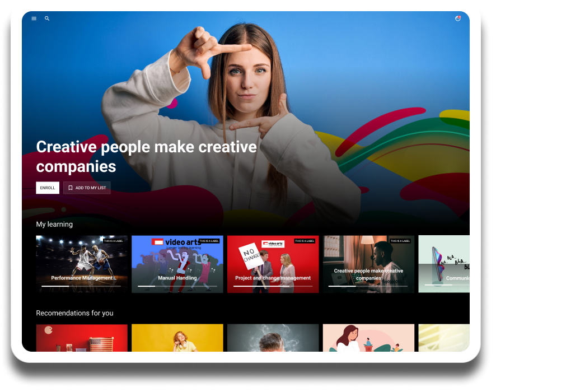Viewport: 566px width, 392px height.
Task: Click the label badge on Manual Handling card
Action: click(209, 241)
